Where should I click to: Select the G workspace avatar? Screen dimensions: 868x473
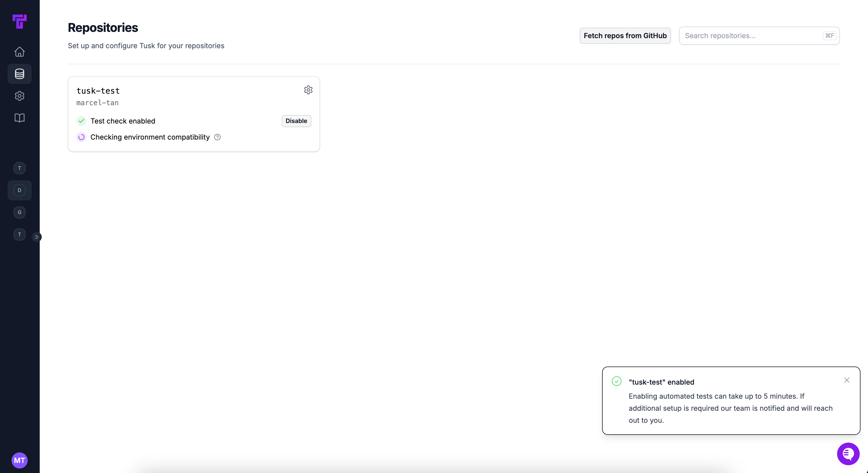tap(20, 212)
